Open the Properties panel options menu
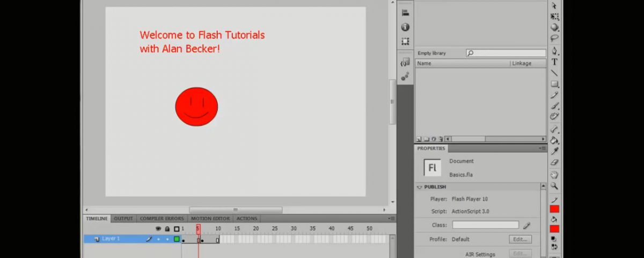Image resolution: width=644 pixels, height=258 pixels. (543, 148)
